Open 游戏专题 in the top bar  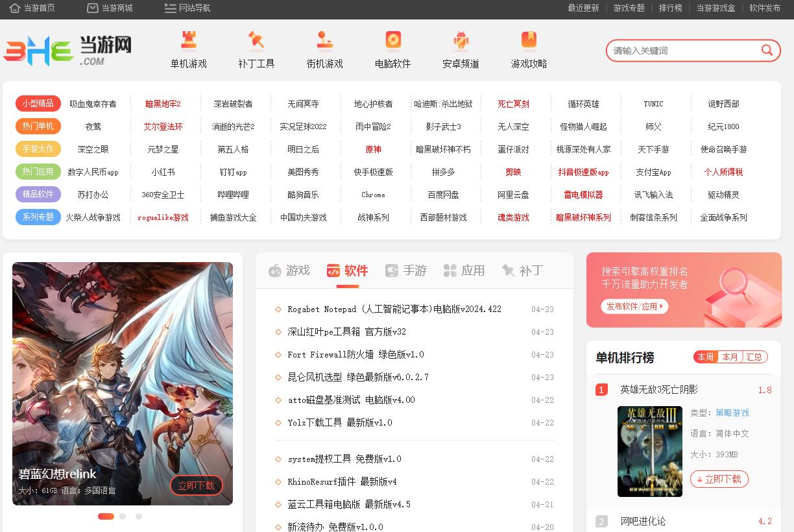point(629,8)
